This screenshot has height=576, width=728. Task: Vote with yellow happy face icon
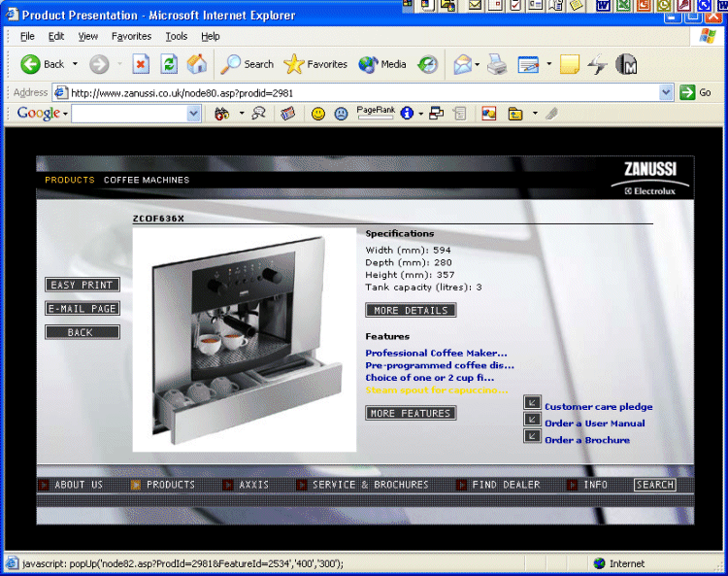pyautogui.click(x=318, y=114)
